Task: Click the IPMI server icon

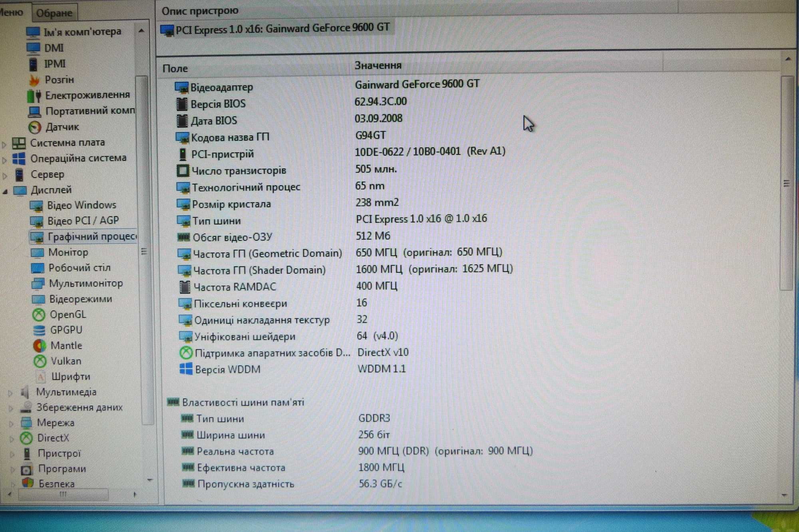Action: pyautogui.click(x=34, y=64)
